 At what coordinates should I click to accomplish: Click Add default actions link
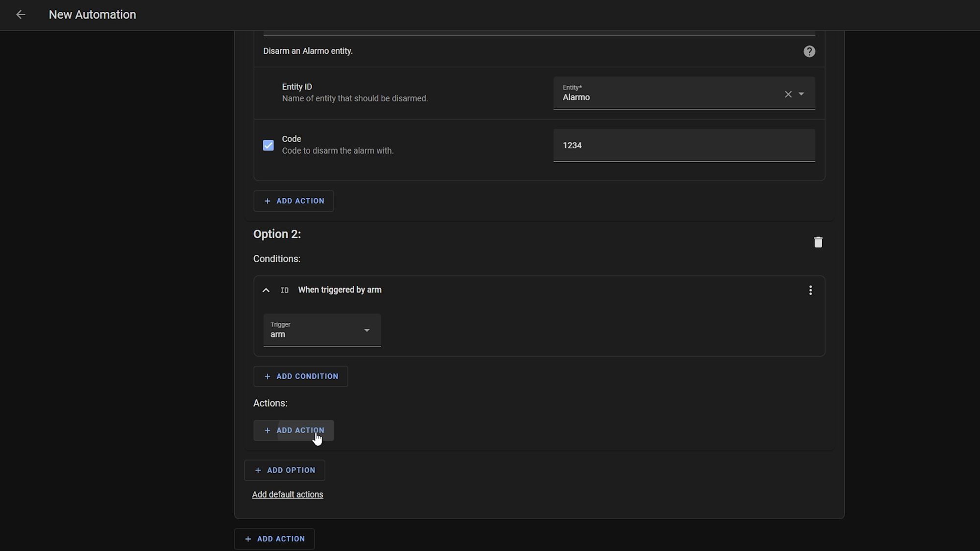(288, 494)
